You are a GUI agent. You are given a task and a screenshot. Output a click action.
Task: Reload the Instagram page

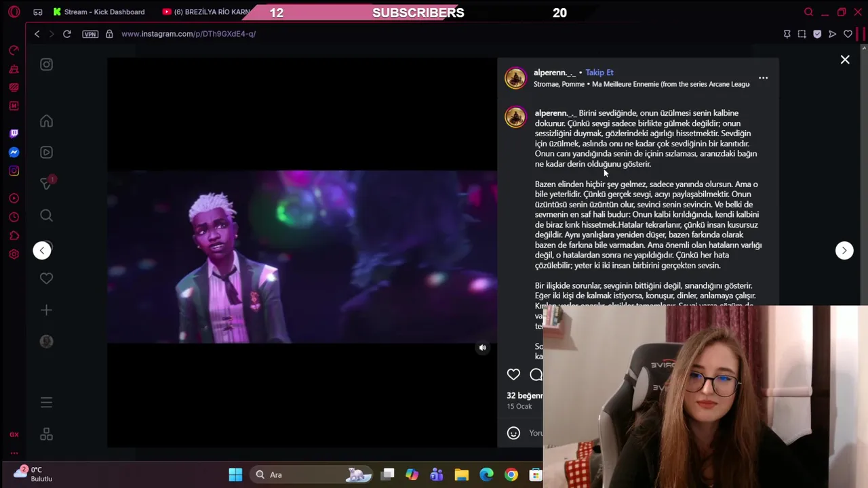[x=67, y=34]
